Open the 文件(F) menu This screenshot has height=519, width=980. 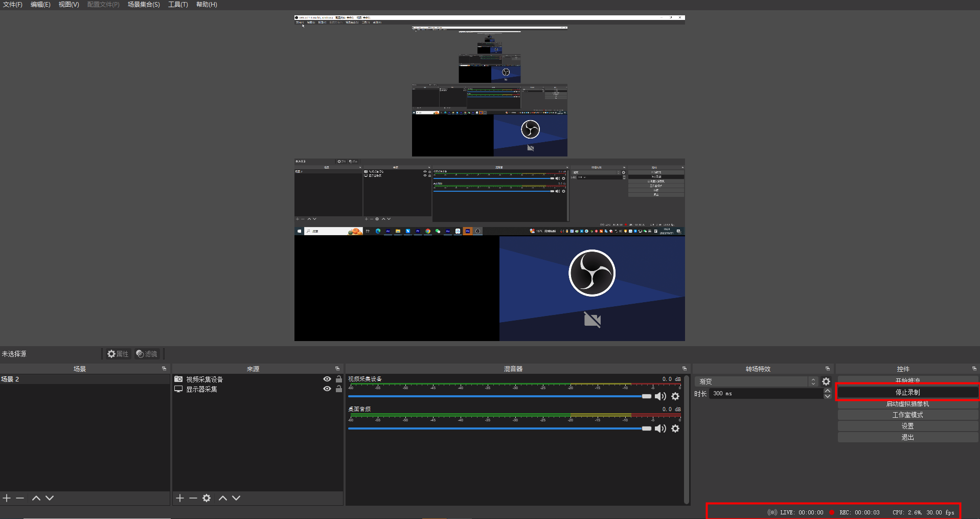click(13, 5)
